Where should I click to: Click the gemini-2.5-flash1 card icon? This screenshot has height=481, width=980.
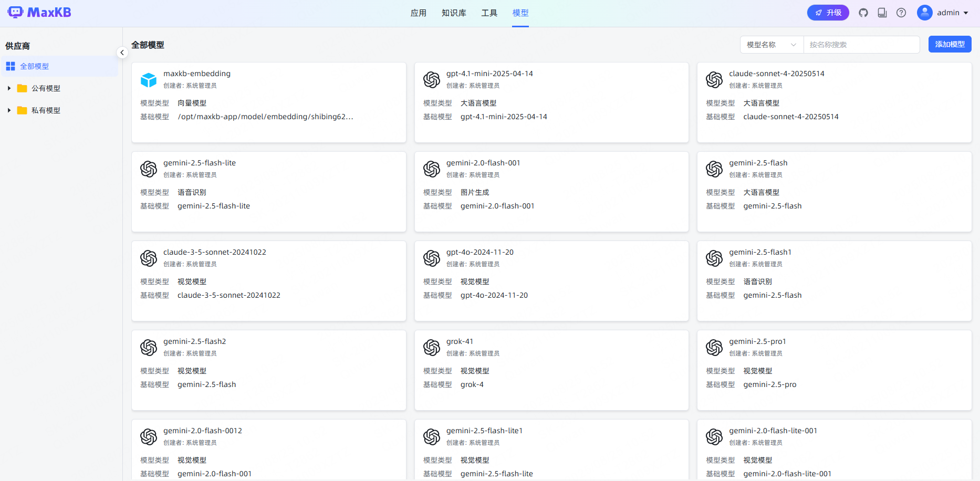tap(714, 258)
